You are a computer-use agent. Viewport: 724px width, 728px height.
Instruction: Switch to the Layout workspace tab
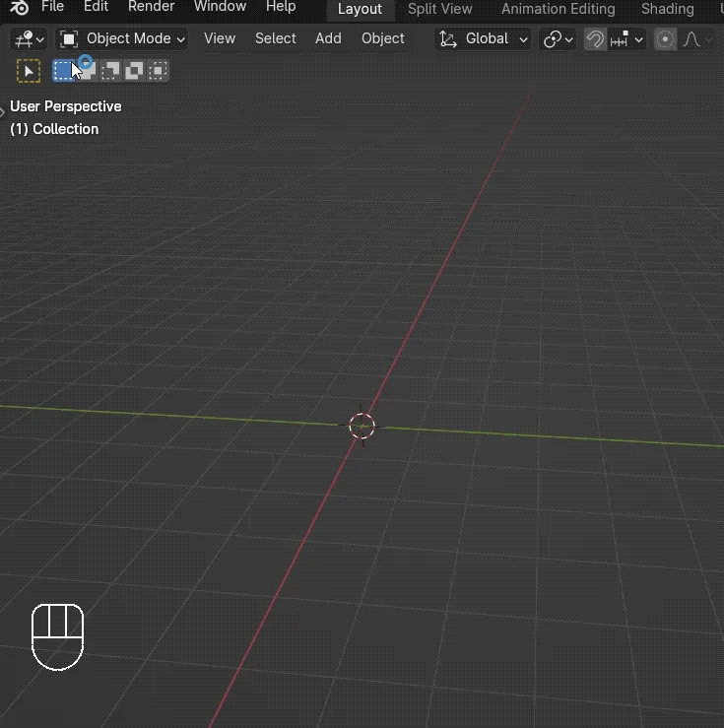tap(360, 9)
